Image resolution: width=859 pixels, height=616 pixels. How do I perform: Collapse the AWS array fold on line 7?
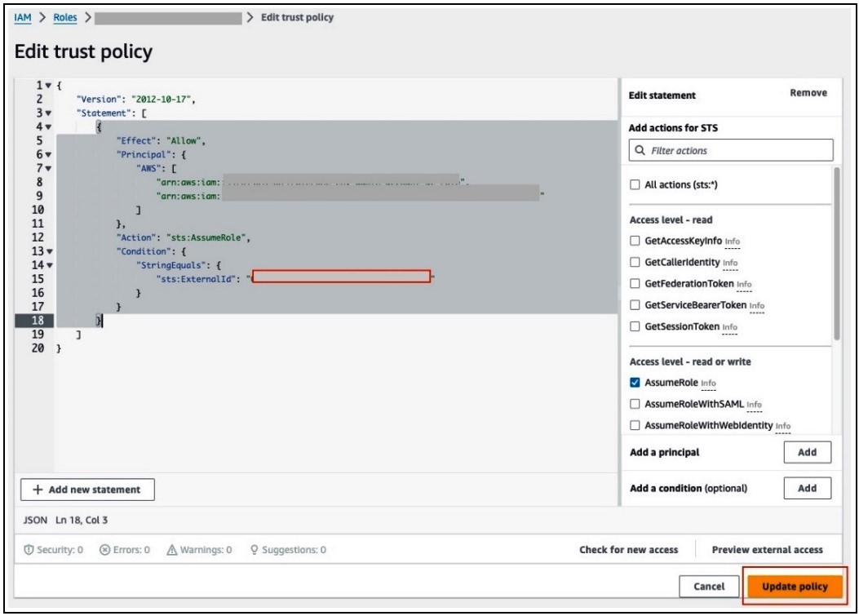tap(48, 168)
